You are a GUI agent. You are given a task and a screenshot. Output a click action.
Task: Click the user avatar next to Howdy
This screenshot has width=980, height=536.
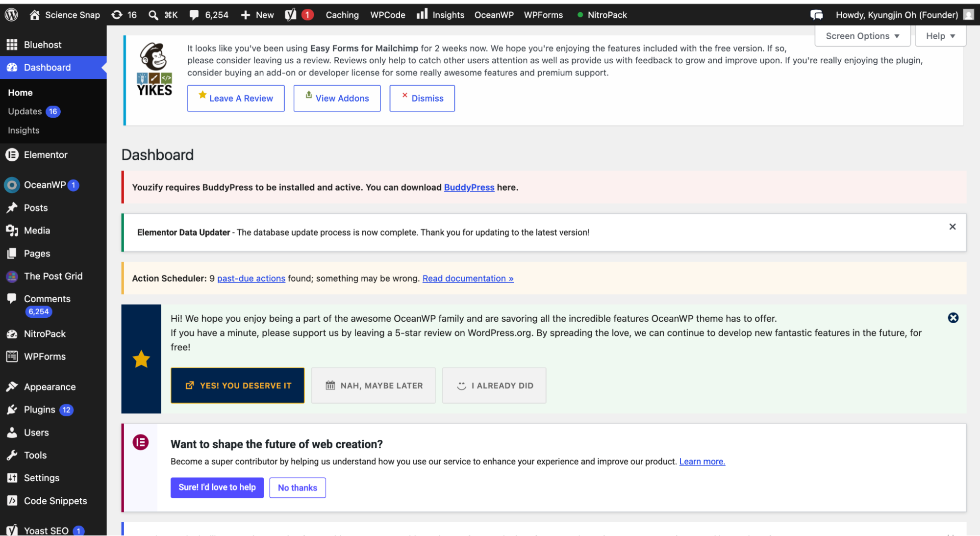point(968,15)
